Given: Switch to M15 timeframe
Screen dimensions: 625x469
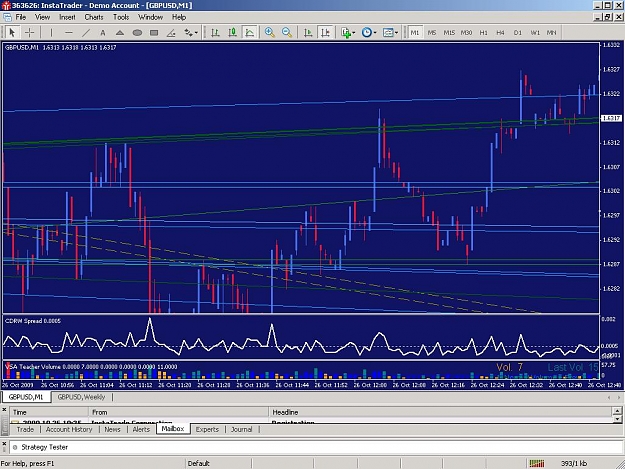Looking at the screenshot, I should pyautogui.click(x=449, y=33).
